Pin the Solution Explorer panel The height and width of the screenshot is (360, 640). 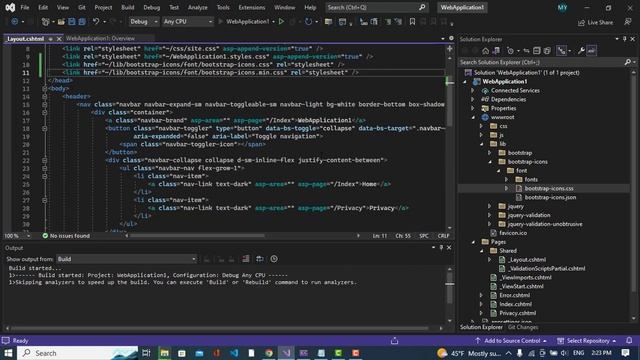pyautogui.click(x=624, y=39)
